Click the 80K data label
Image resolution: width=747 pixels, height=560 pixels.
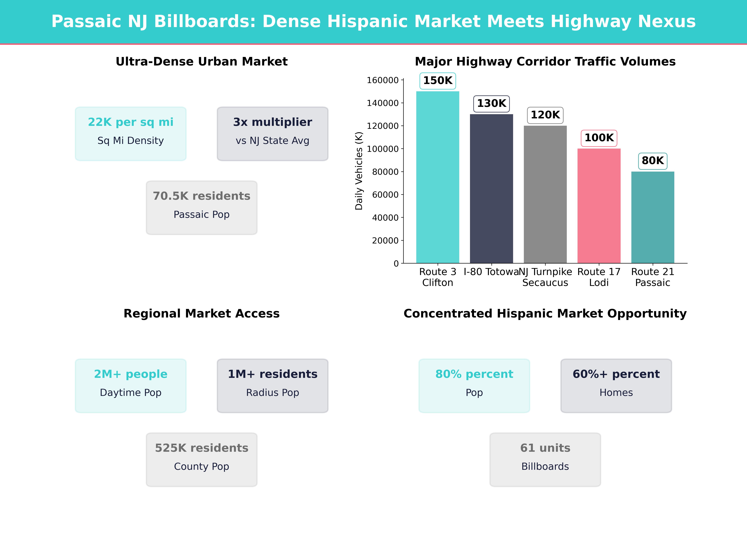[x=652, y=161]
